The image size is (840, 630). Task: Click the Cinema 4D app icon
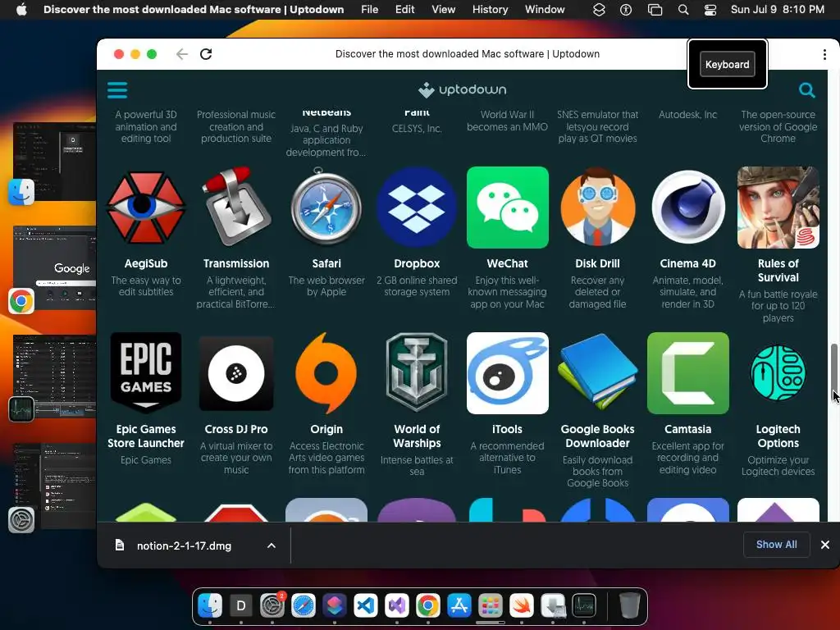click(688, 208)
